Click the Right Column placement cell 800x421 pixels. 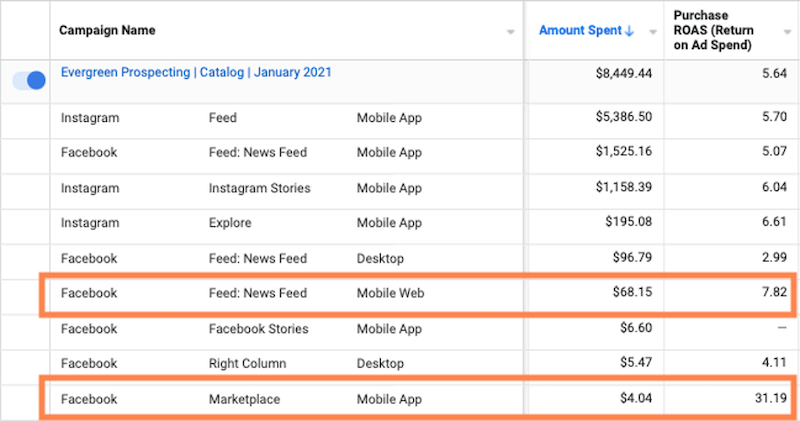click(x=247, y=364)
